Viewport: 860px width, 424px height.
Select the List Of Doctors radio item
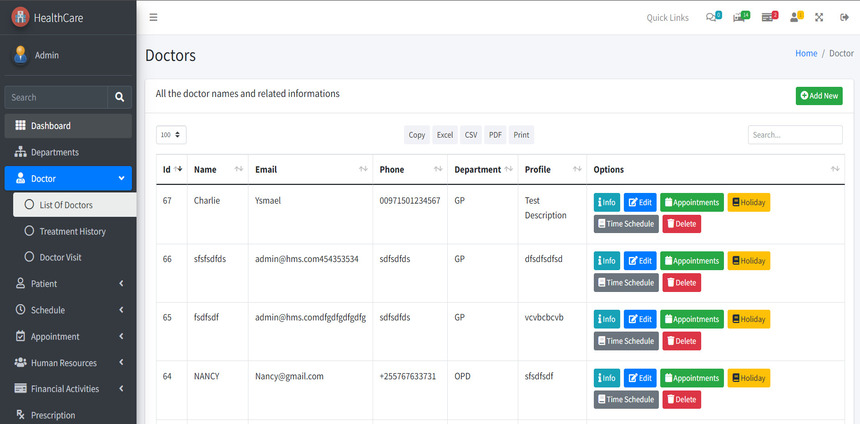tap(66, 205)
